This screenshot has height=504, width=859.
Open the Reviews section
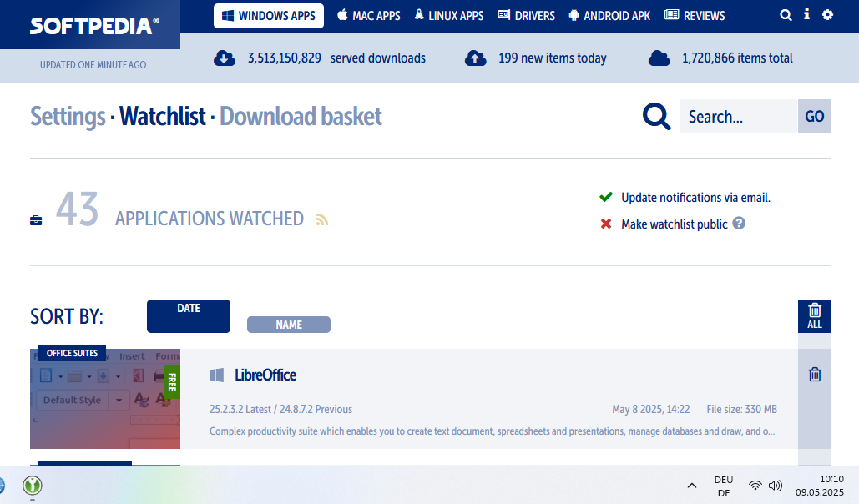[695, 16]
